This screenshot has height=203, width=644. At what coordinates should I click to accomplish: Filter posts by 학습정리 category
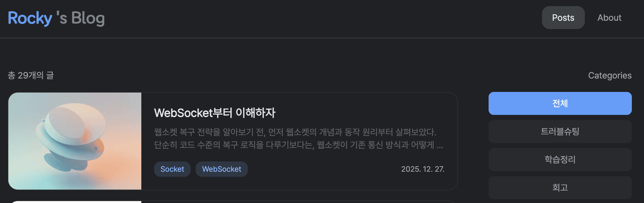pos(560,160)
